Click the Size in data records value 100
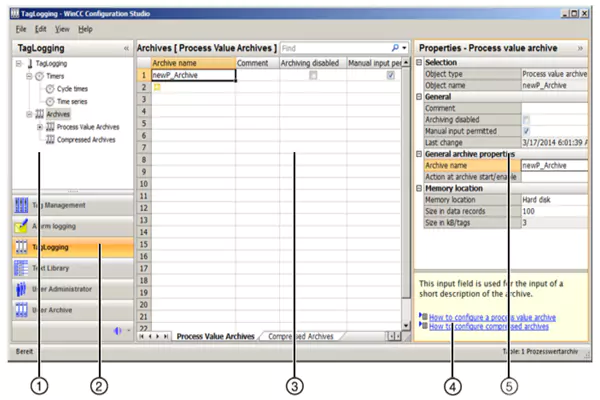Image resolution: width=600 pixels, height=400 pixels. [554, 211]
